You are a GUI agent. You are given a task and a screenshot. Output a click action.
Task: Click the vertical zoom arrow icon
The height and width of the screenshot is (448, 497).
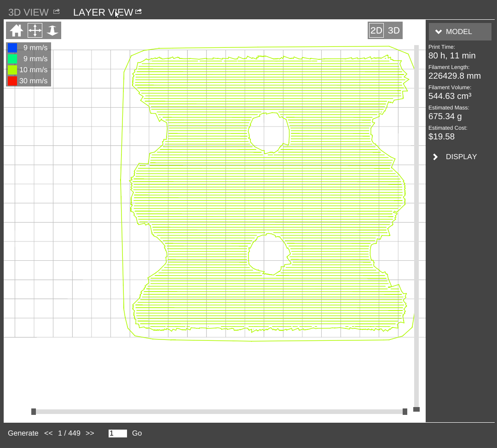(52, 30)
